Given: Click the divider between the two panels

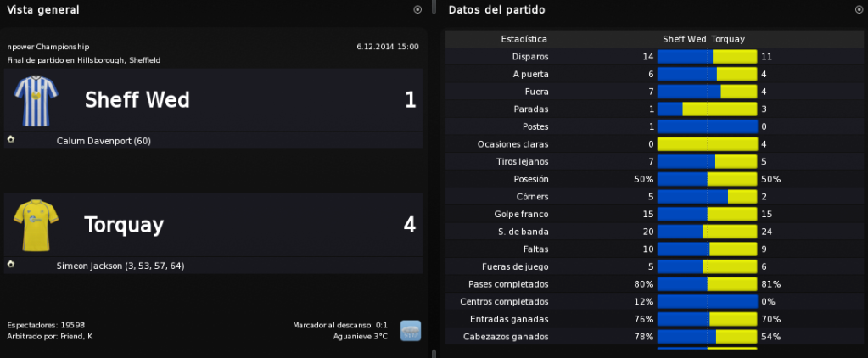Looking at the screenshot, I should (x=434, y=179).
